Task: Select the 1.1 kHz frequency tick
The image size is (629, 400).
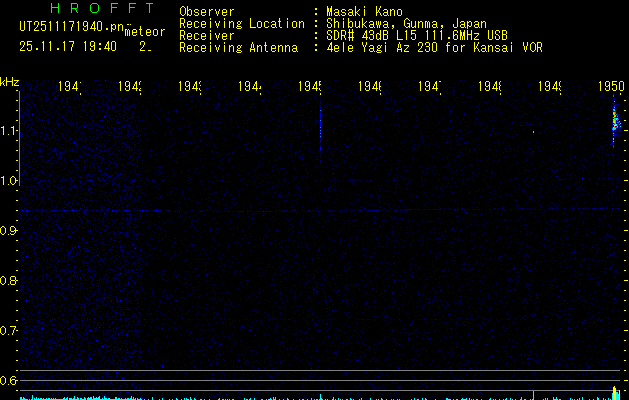Action: pyautogui.click(x=10, y=130)
